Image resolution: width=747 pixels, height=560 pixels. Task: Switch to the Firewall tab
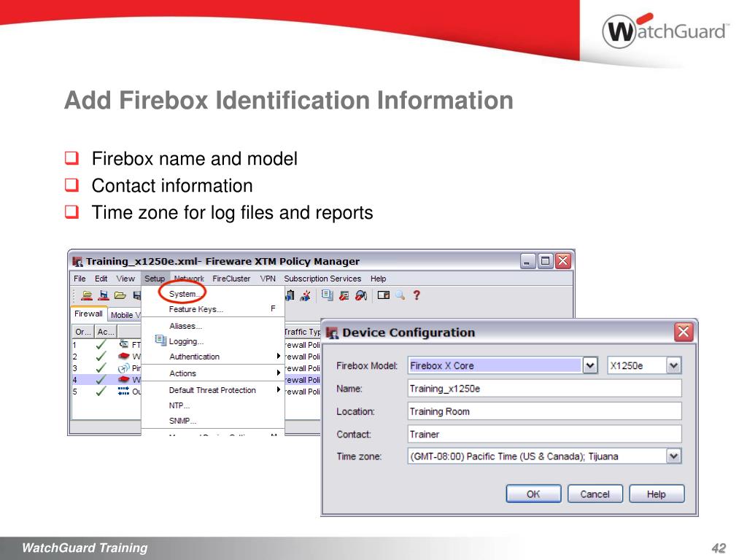click(88, 314)
